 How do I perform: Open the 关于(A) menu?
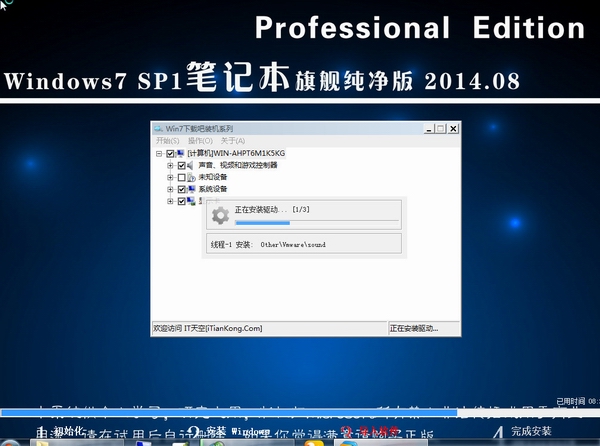tap(233, 141)
